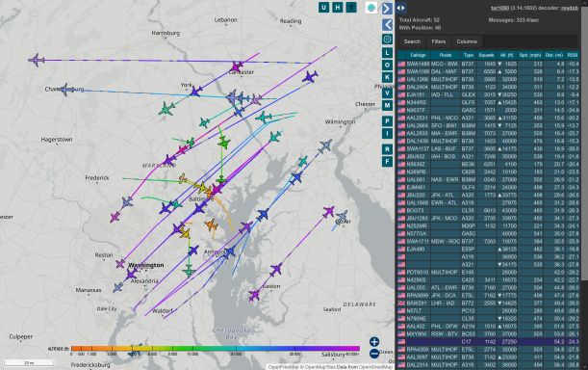The height and width of the screenshot is (370, 588).
Task: Open the map settings gear
Action: click(x=387, y=40)
